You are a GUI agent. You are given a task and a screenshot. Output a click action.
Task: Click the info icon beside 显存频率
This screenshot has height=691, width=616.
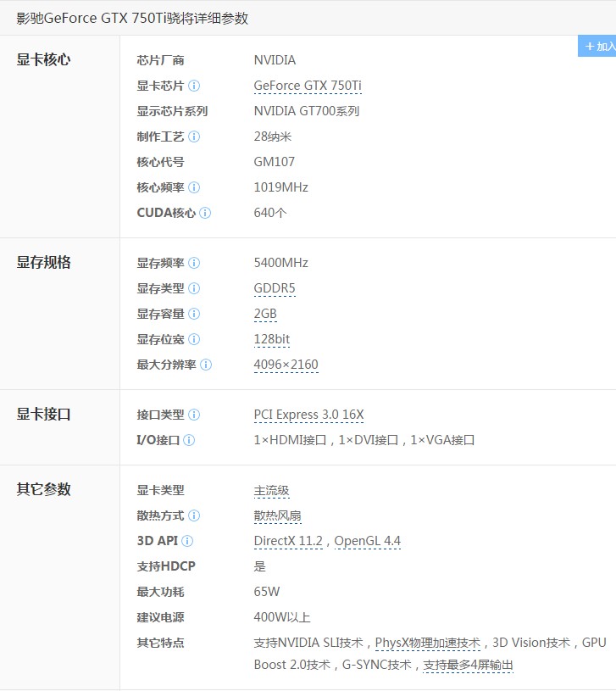[194, 263]
